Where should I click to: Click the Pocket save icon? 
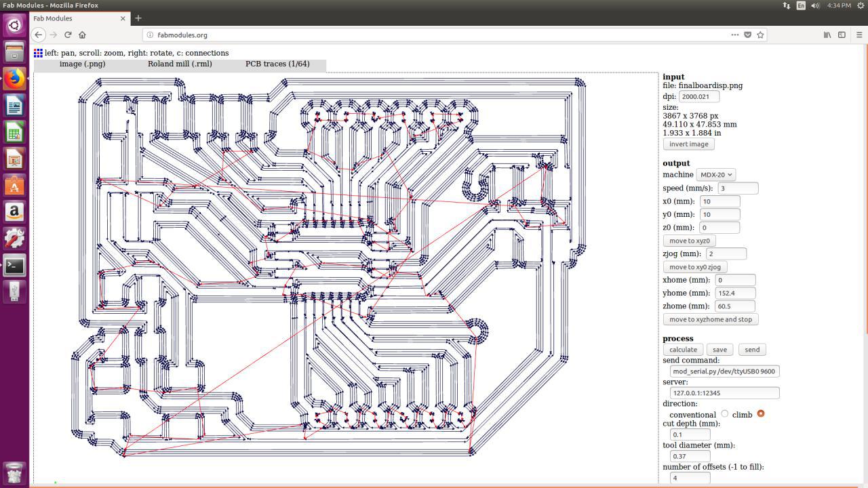pyautogui.click(x=748, y=35)
